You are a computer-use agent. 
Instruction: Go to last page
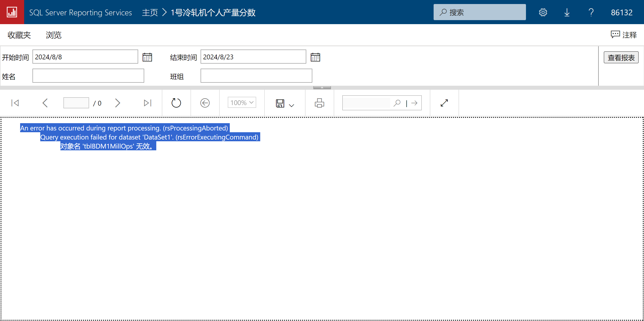pyautogui.click(x=147, y=103)
